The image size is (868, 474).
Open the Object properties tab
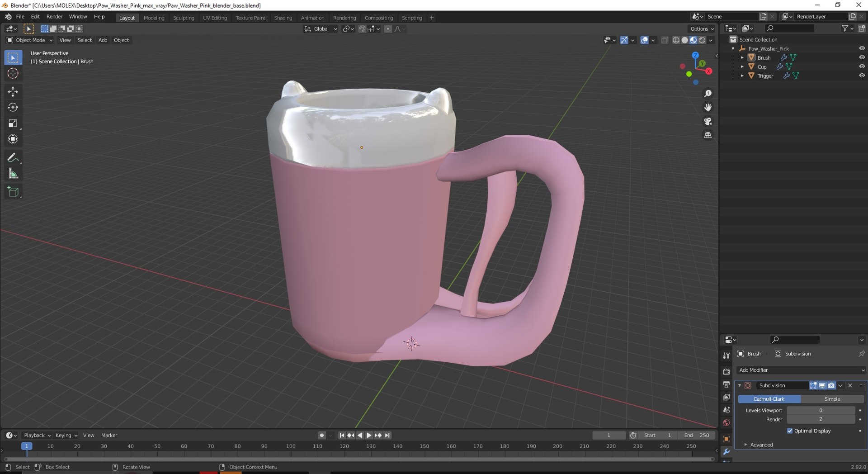tap(726, 439)
